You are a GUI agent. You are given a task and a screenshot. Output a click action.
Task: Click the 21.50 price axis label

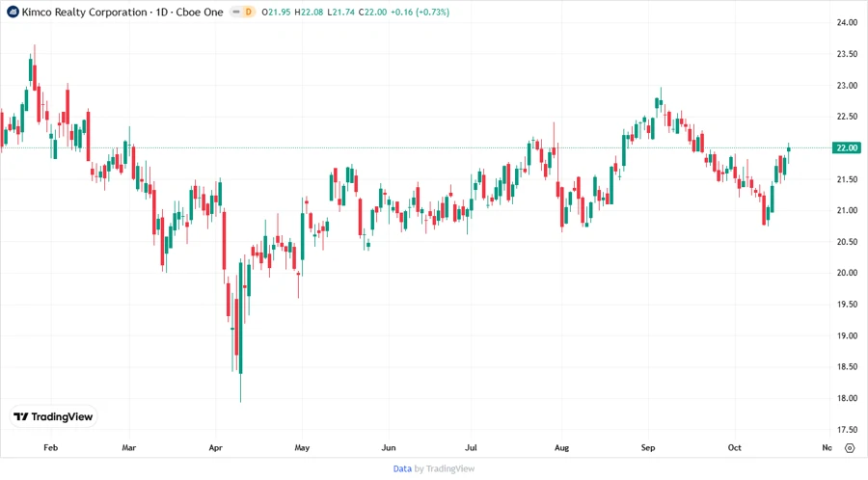(x=847, y=179)
